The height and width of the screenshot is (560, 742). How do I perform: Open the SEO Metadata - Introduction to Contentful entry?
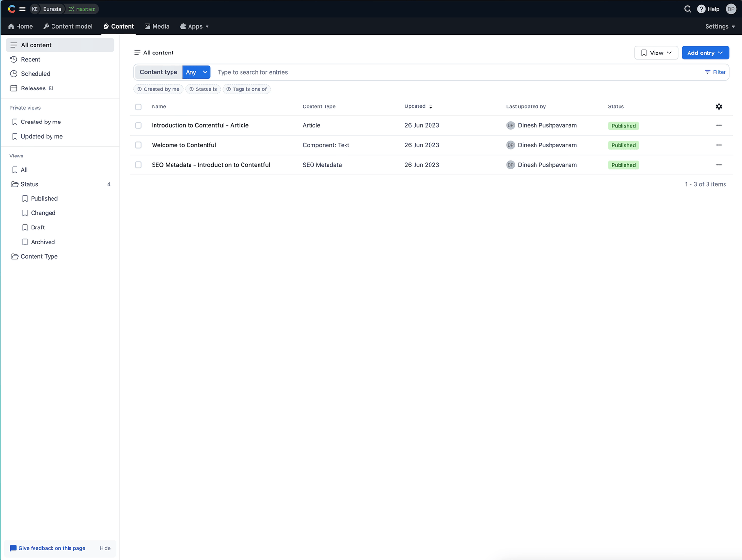click(x=211, y=165)
